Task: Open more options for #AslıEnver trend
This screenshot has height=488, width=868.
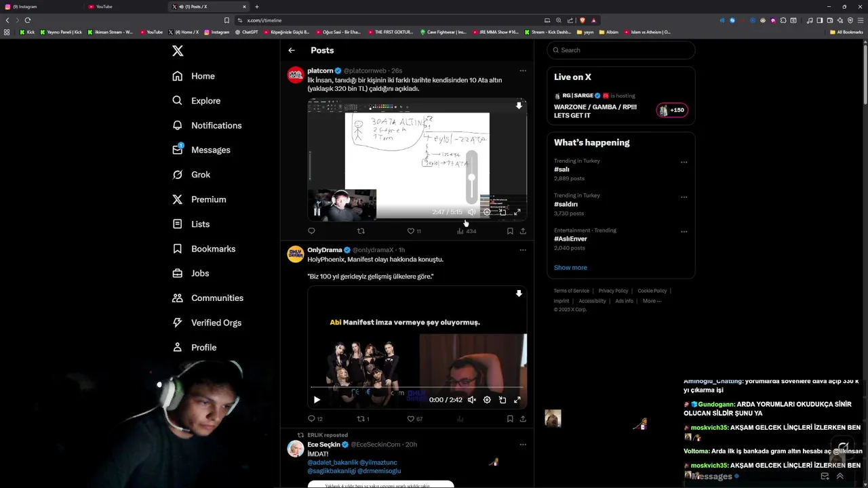Action: click(x=684, y=232)
